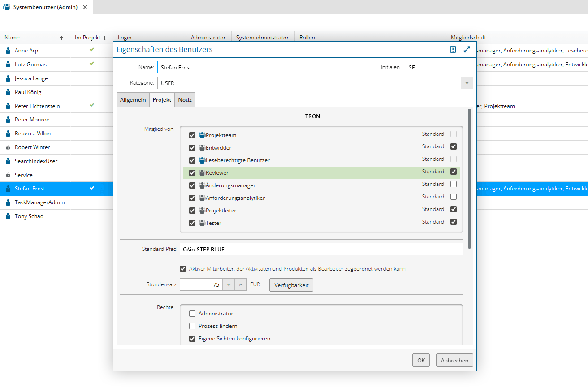Screen dimensions: 588x392
Task: Enable Standard checkbox for Änderungsmanager
Action: pyautogui.click(x=454, y=184)
